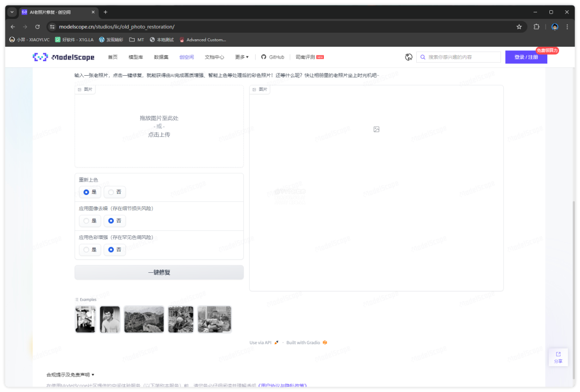This screenshot has width=580, height=392.
Task: Click the Built with Gradio link
Action: (x=307, y=343)
